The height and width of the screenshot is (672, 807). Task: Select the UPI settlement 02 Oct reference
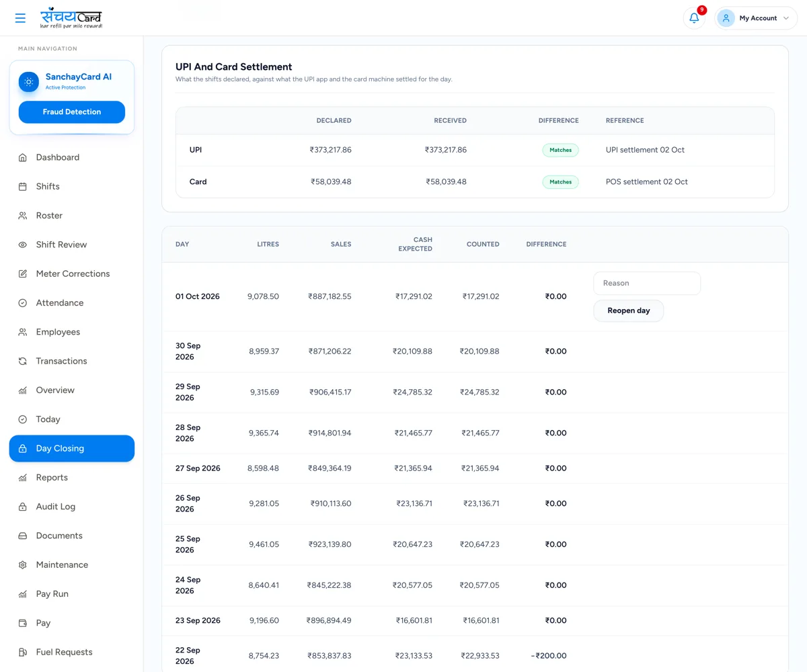click(645, 150)
